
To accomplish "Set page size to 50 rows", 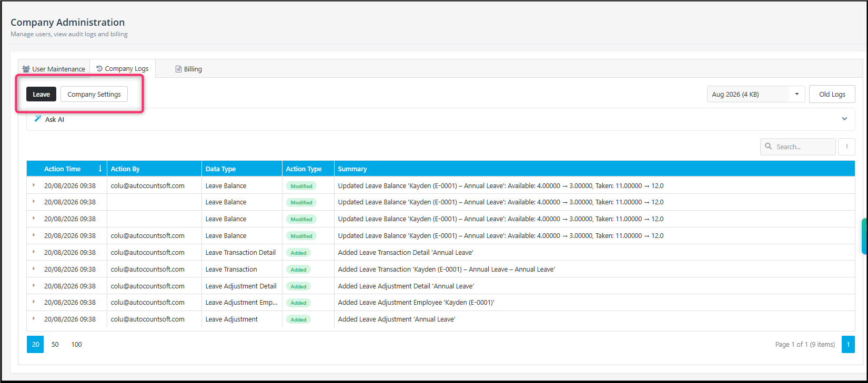I will click(55, 344).
